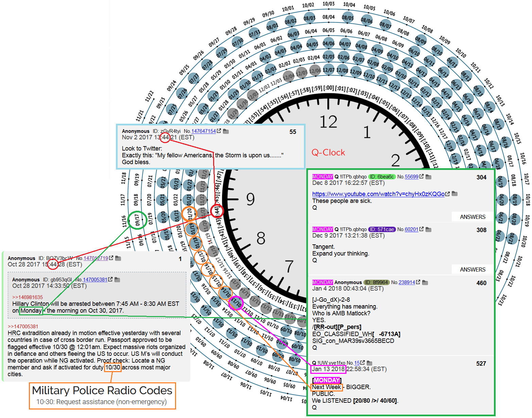532x418 pixels.
Task: Click ID: 8f9964 badge in post 460
Action: 376,282
